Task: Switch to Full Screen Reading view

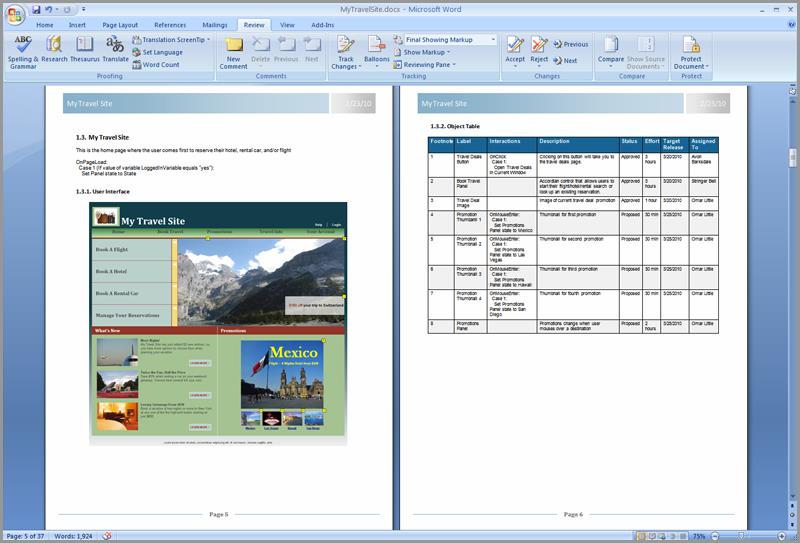Action: click(x=652, y=536)
